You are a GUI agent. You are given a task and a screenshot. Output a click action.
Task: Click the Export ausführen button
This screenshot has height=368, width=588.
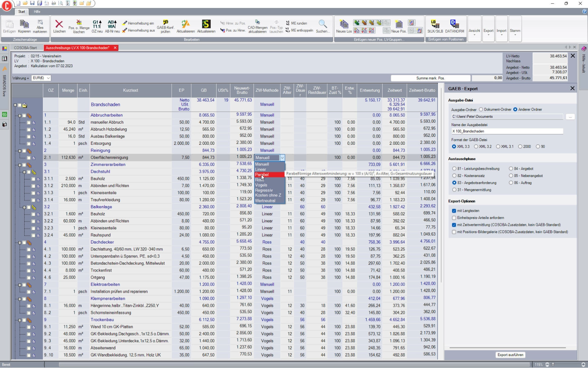tap(510, 355)
